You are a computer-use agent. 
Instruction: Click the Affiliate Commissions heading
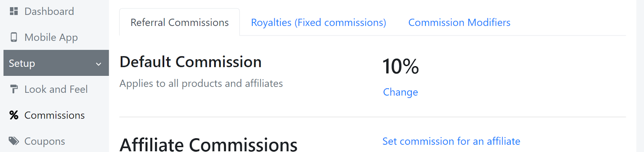[208, 144]
